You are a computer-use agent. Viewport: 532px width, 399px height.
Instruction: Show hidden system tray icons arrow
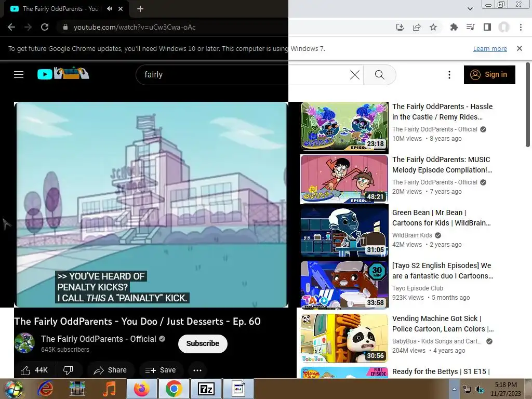click(x=454, y=389)
